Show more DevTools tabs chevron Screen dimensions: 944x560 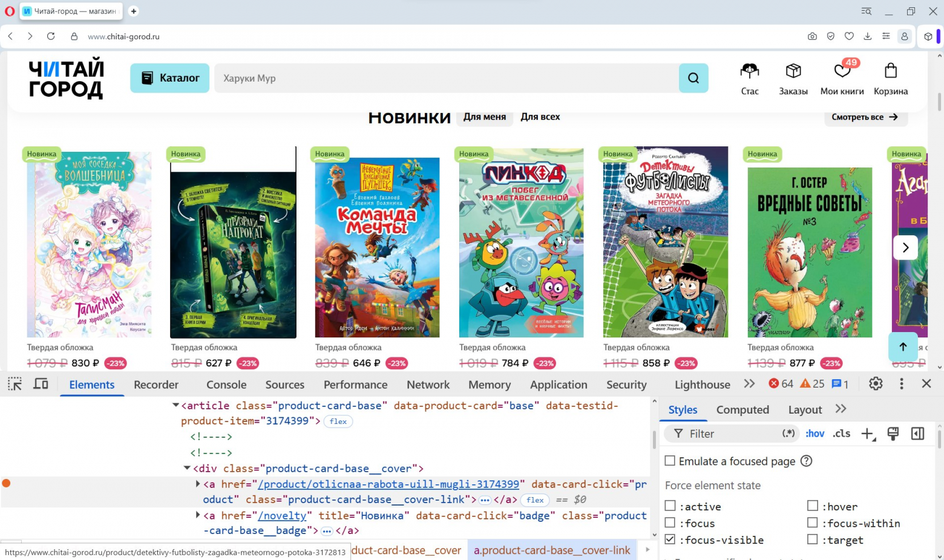(749, 384)
